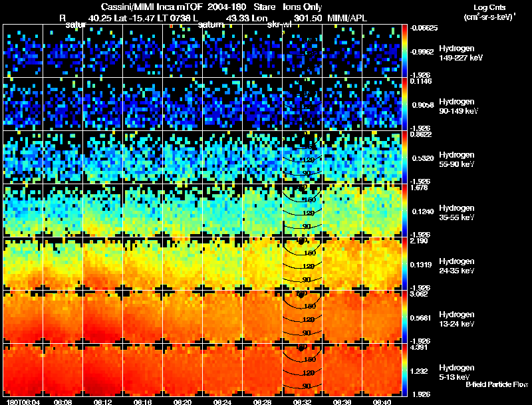Click the 06:20 time axis label
The height and width of the screenshot is (405, 532).
click(182, 402)
